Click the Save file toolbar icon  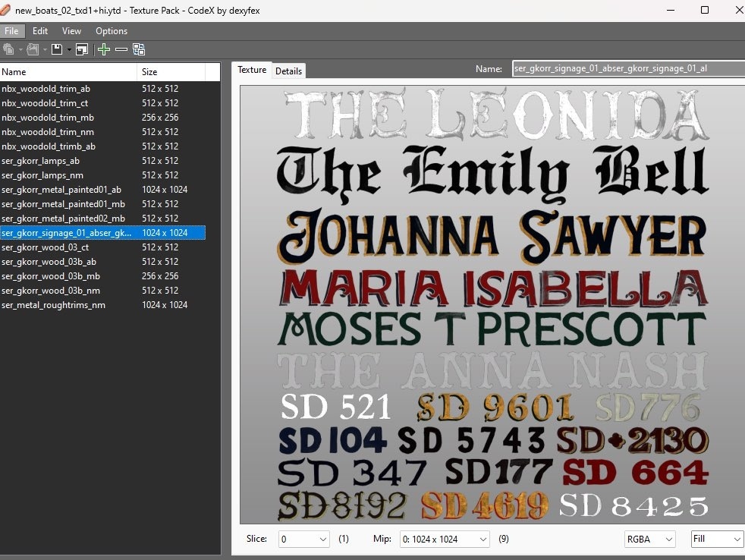coord(57,49)
